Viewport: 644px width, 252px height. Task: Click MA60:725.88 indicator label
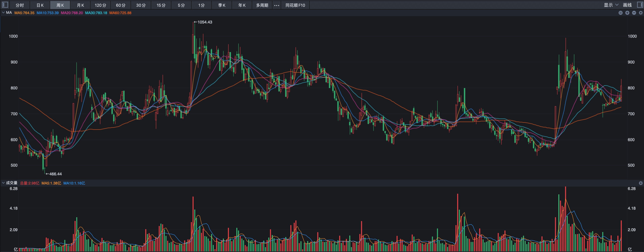[120, 13]
